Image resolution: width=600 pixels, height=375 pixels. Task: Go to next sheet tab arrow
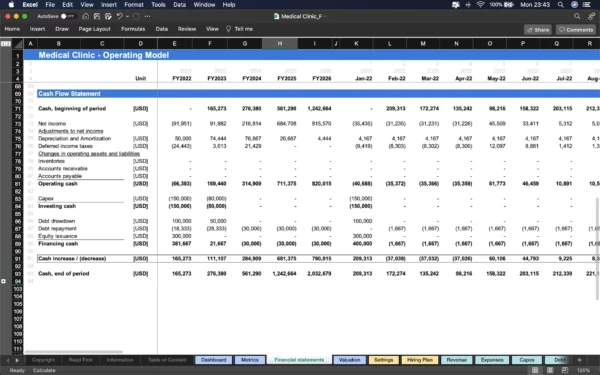(x=17, y=360)
